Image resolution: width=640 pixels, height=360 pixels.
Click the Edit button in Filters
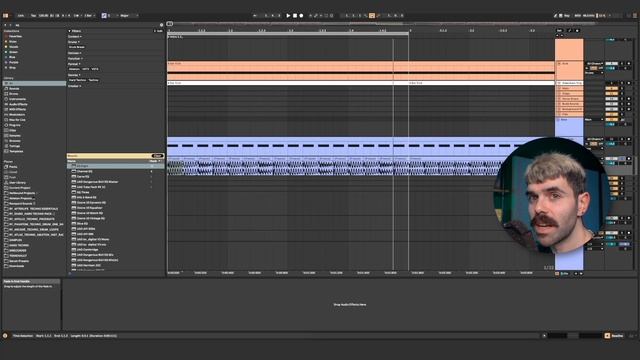[x=159, y=31]
